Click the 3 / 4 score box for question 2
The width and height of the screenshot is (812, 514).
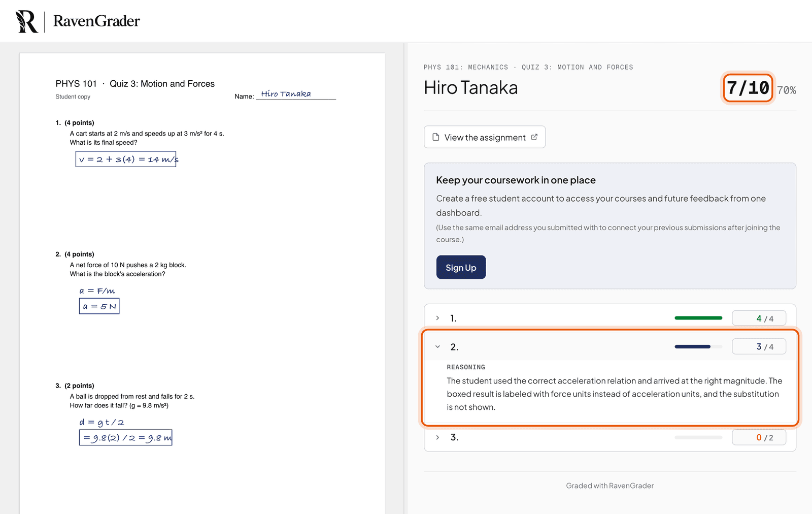click(759, 346)
